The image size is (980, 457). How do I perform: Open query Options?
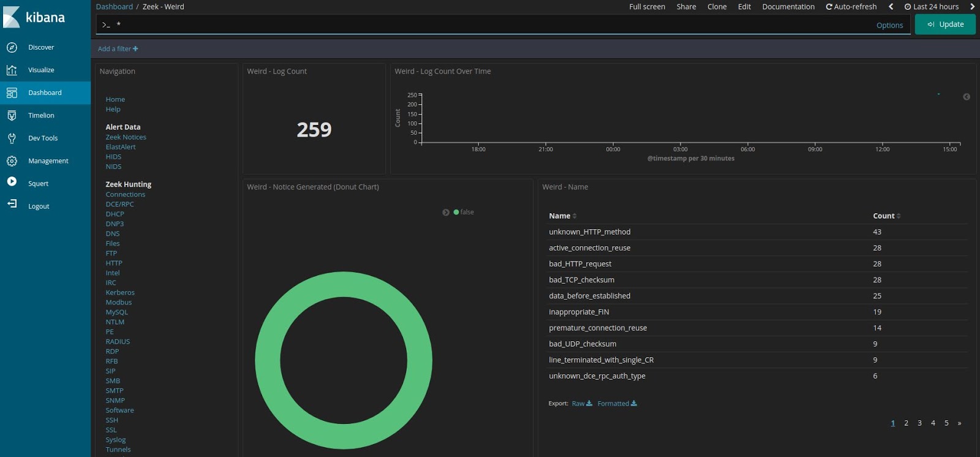(x=889, y=25)
